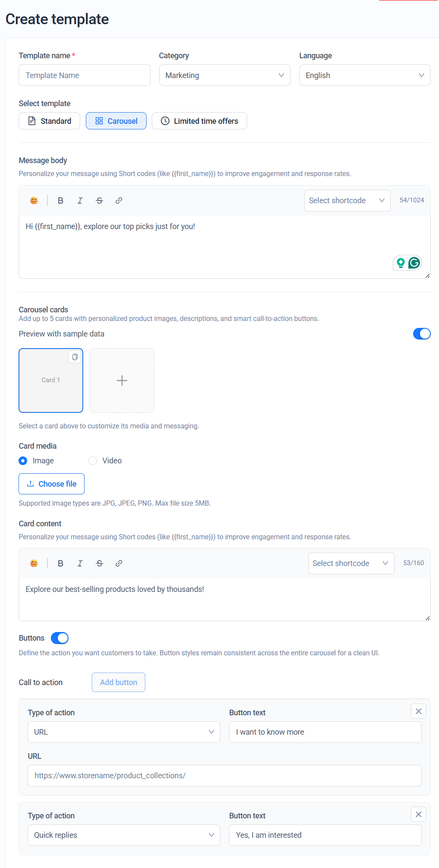Apply bold in Message body editor

click(60, 201)
